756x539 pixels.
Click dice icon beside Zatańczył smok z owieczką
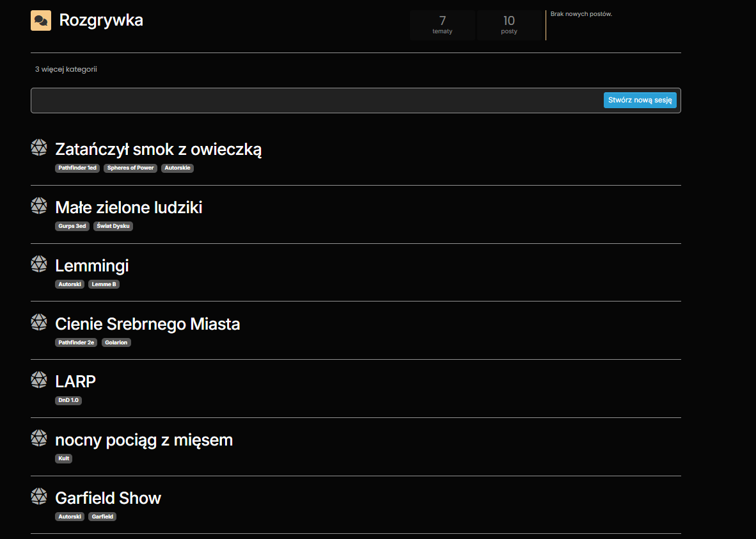(39, 148)
